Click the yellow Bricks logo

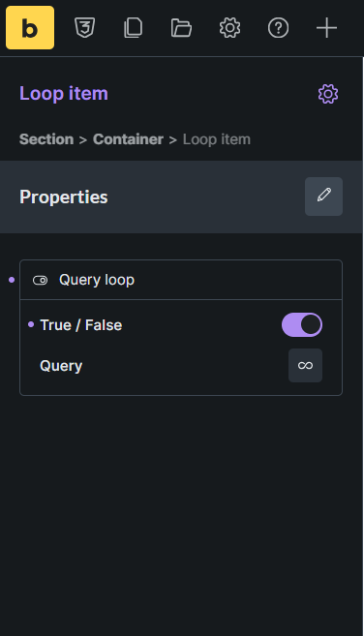click(30, 27)
